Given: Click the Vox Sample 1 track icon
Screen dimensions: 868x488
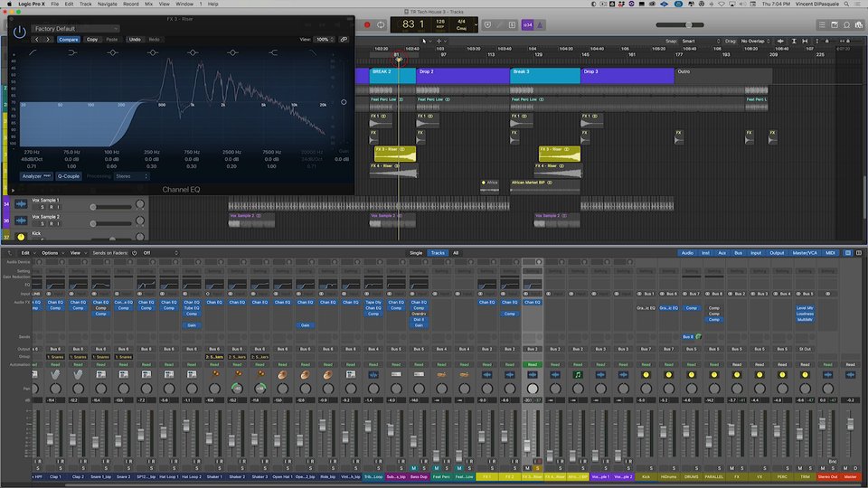Looking at the screenshot, I should click(x=21, y=203).
